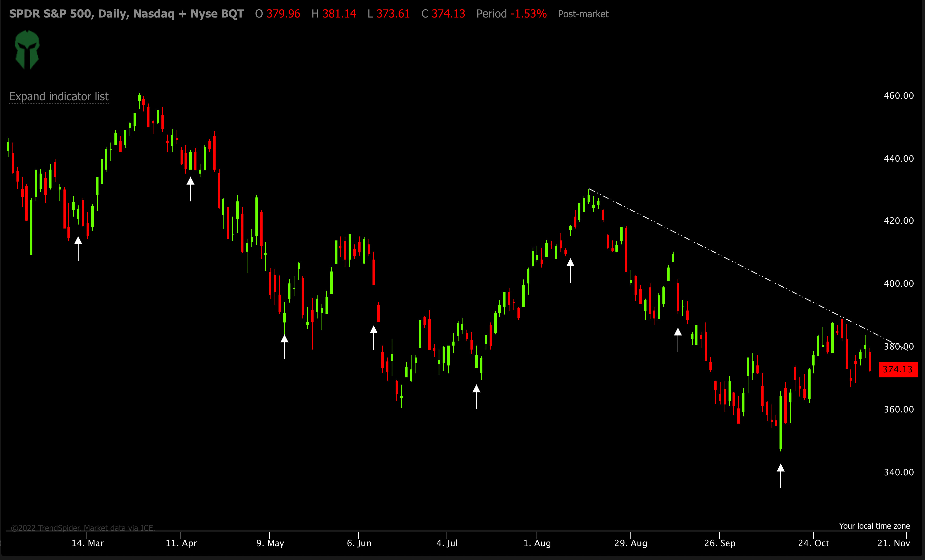Screen dimensions: 925x560
Task: Click the 400.00 price axis label
Action: 899,283
